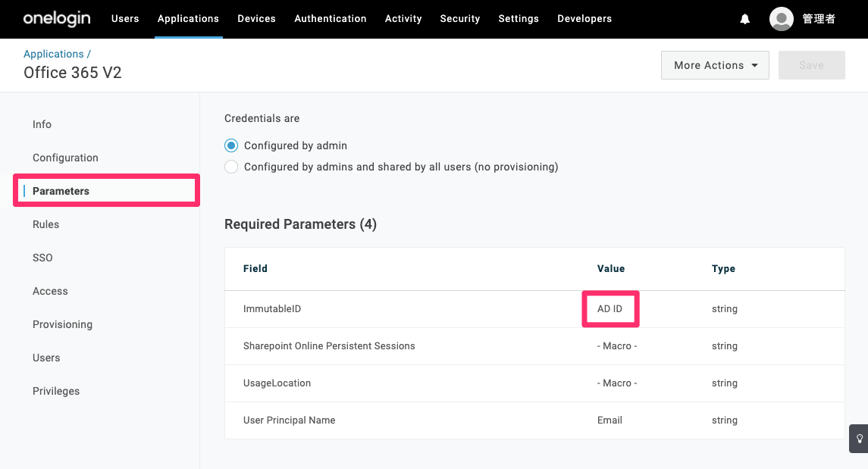Viewport: 868px width, 469px height.
Task: Open the Applications top menu
Action: pyautogui.click(x=188, y=19)
